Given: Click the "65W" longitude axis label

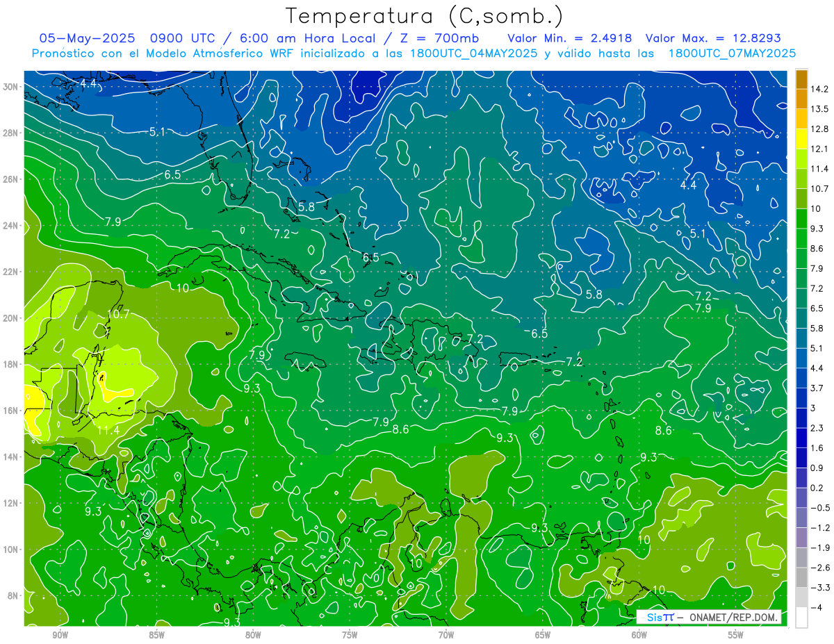Looking at the screenshot, I should coord(543,635).
